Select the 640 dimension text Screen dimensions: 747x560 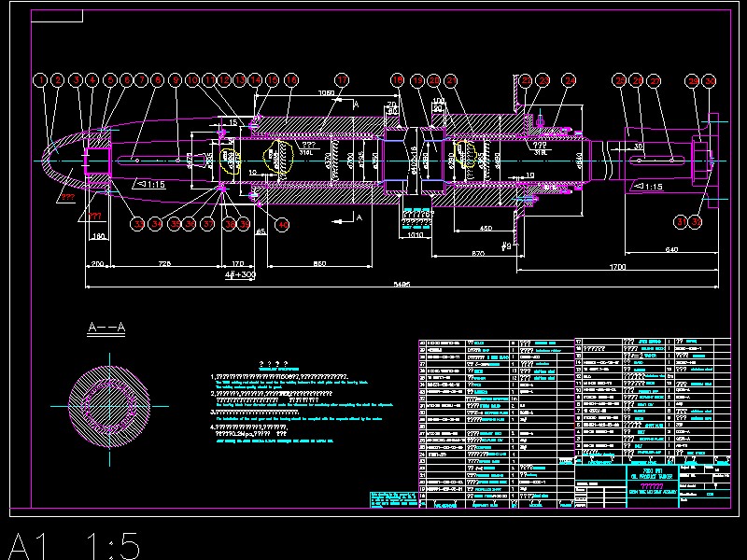[670, 249]
